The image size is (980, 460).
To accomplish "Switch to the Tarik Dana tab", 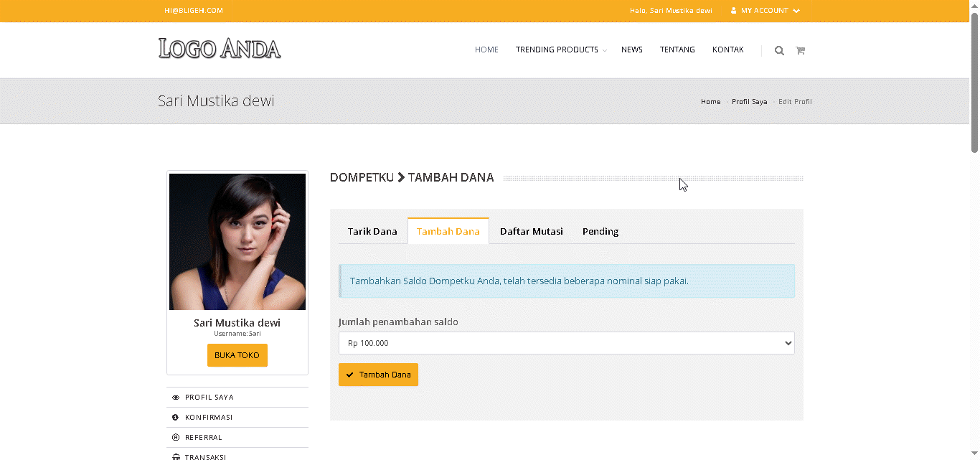I will click(372, 231).
